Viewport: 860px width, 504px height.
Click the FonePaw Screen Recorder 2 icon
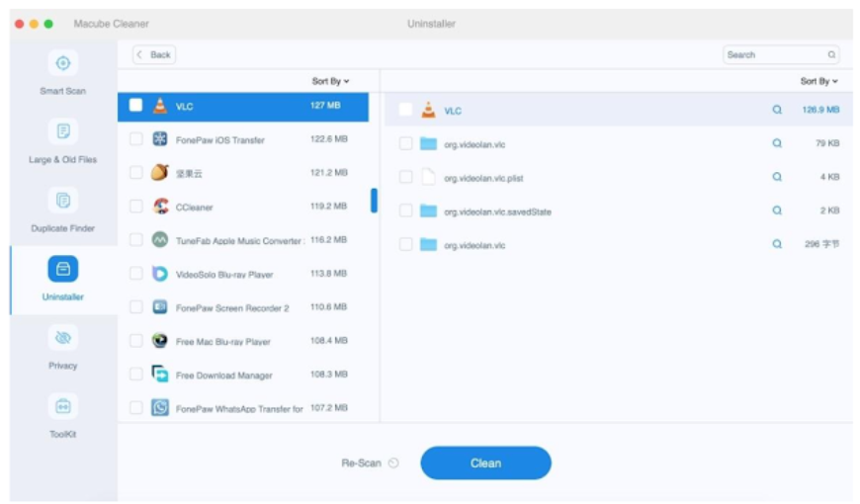[x=159, y=307]
